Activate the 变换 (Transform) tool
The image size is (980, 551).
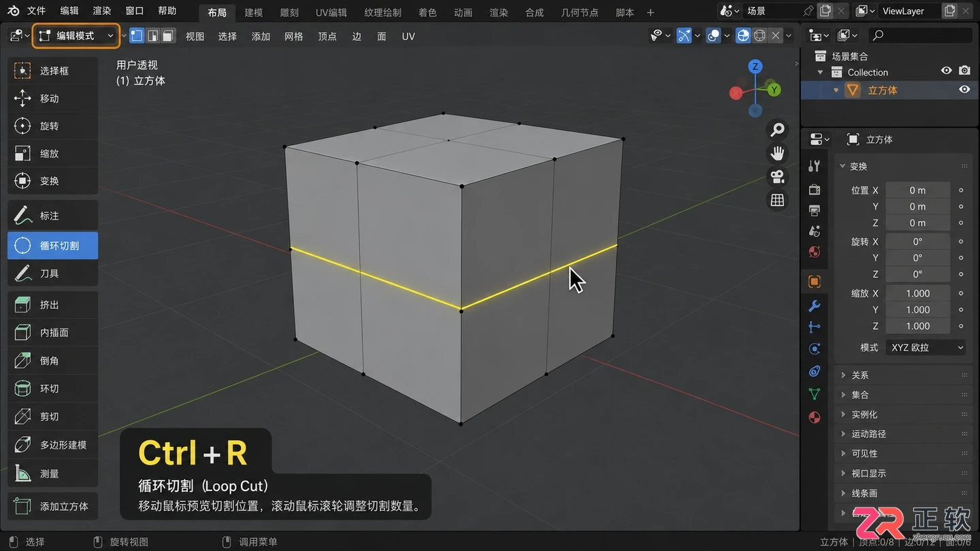52,181
